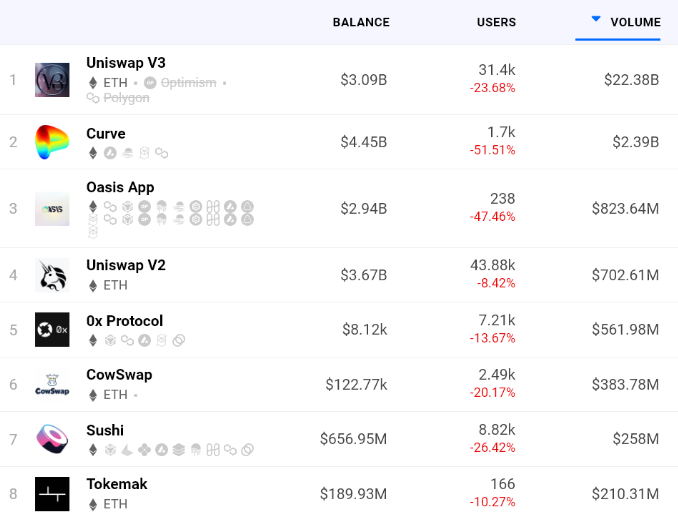
Task: Click the Uniswap V3 logo icon
Action: click(52, 80)
